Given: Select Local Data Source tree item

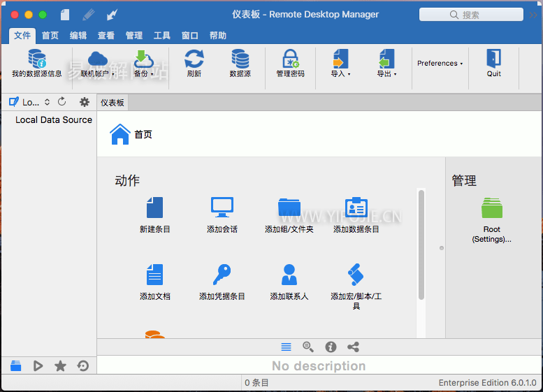Looking at the screenshot, I should 54,119.
